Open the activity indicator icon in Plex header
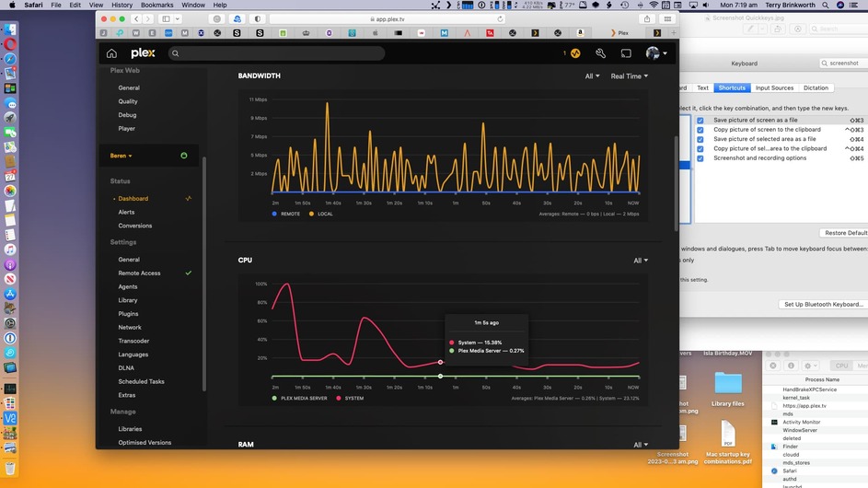This screenshot has height=488, width=868. tap(575, 53)
